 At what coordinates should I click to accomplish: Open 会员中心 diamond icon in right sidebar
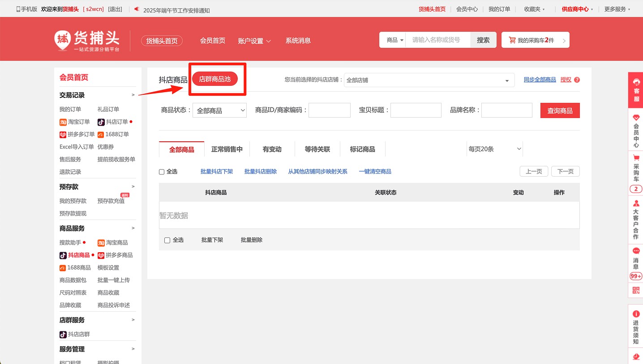[x=636, y=117]
